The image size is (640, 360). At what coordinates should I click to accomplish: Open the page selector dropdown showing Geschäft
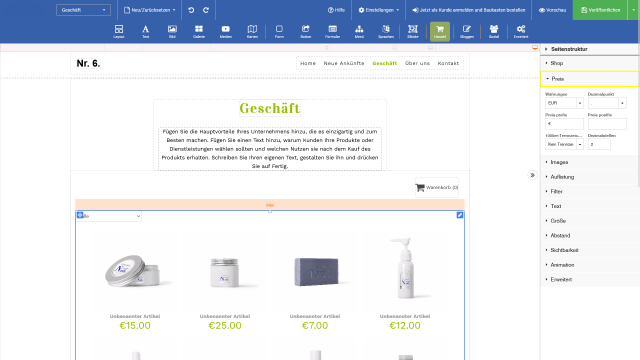pos(83,10)
